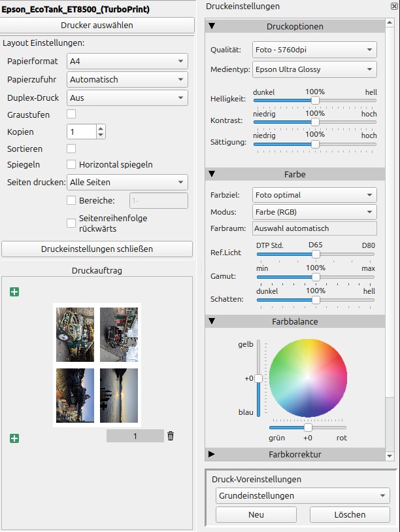
Task: Collapse the Druckoptionen section
Action: 212,26
